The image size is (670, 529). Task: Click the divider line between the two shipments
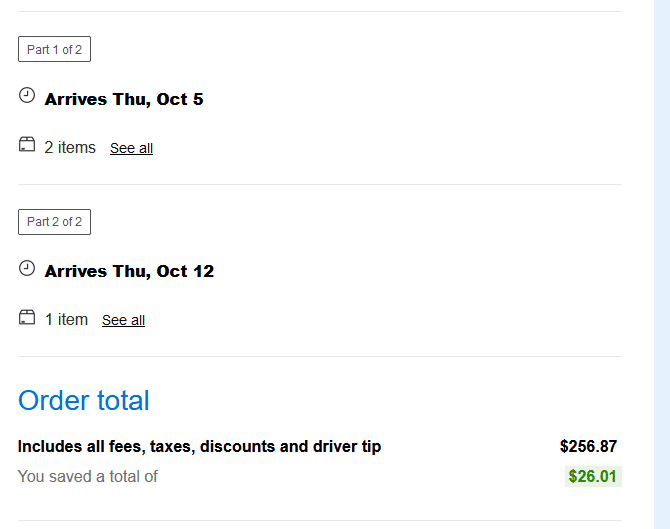pos(320,184)
